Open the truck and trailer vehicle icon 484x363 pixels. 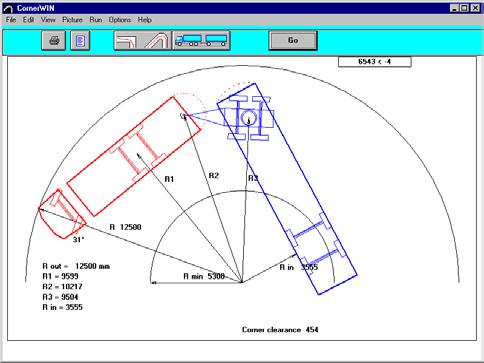coord(201,41)
